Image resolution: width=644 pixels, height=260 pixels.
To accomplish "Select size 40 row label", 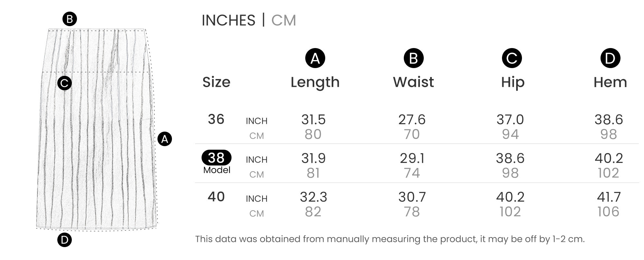I will click(216, 197).
